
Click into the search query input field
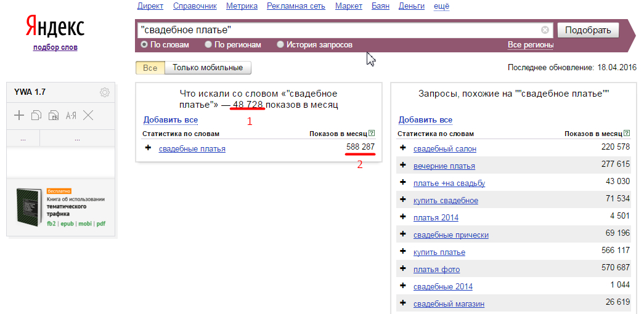pos(339,30)
